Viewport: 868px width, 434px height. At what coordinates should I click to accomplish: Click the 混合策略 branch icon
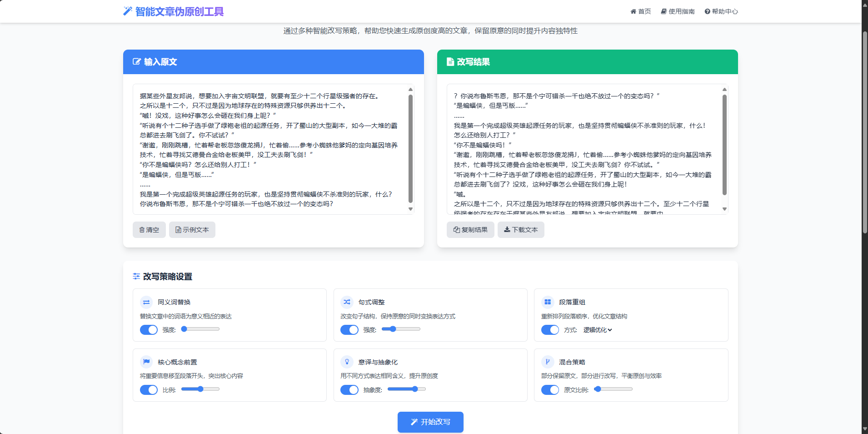[548, 362]
